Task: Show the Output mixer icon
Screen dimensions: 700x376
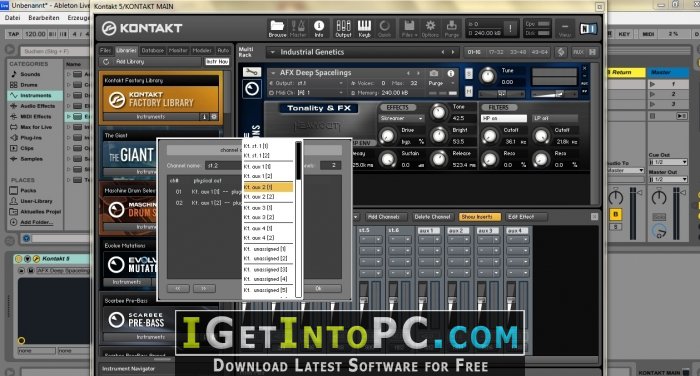Action: point(343,28)
